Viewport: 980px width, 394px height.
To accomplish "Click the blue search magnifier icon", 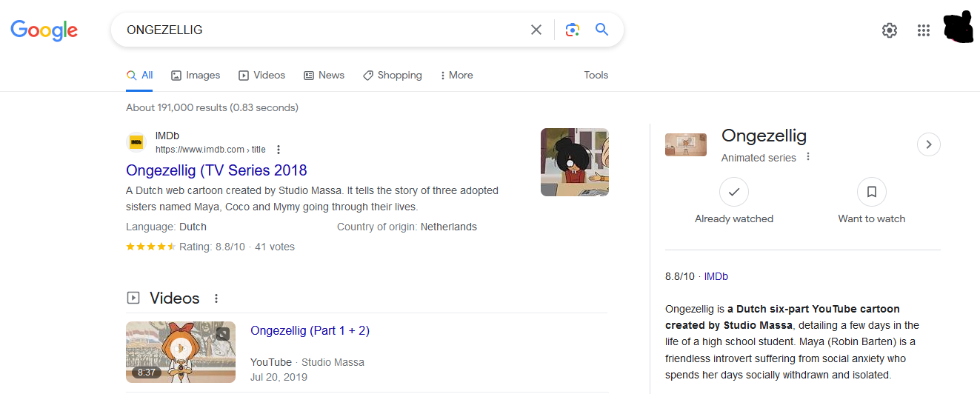I will point(601,30).
